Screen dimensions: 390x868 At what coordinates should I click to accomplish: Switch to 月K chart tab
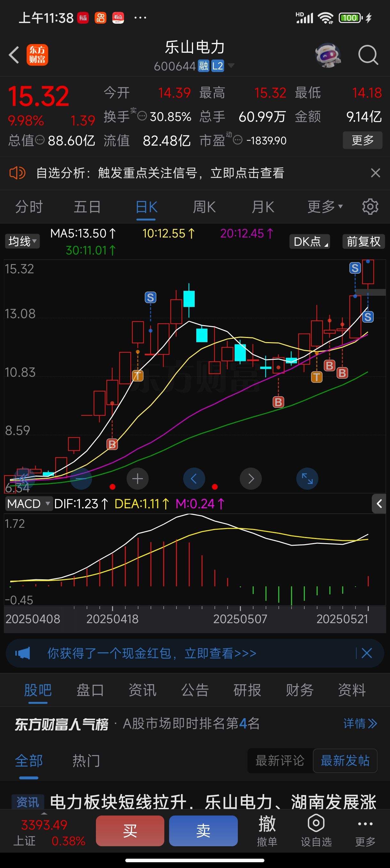263,206
